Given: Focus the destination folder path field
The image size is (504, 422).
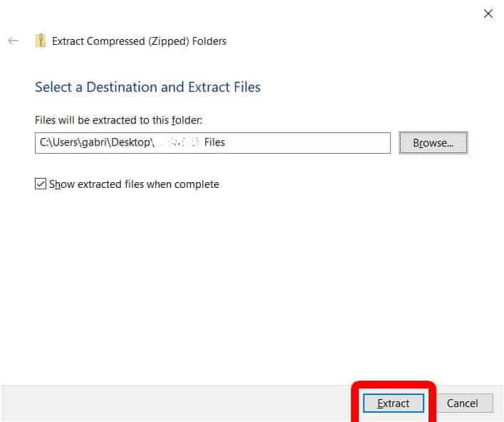Looking at the screenshot, I should [x=212, y=143].
